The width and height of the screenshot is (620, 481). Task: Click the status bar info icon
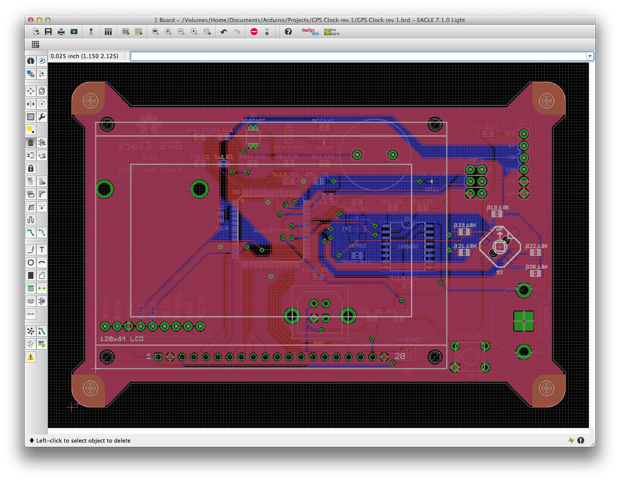(580, 440)
